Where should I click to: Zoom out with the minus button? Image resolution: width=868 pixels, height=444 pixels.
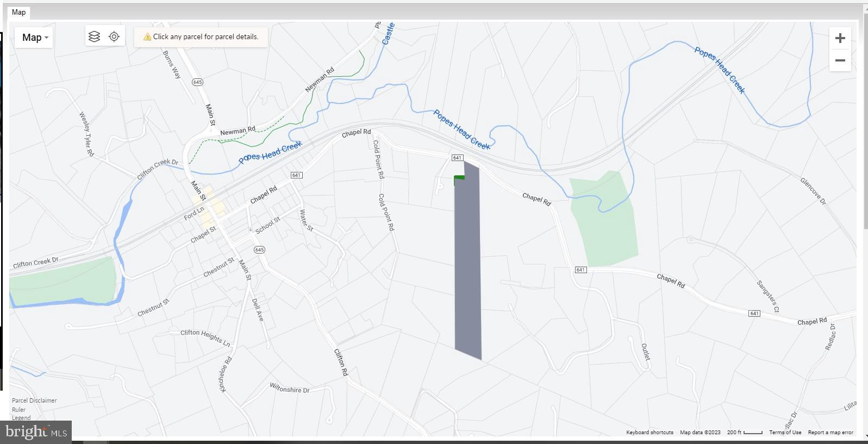(x=840, y=60)
